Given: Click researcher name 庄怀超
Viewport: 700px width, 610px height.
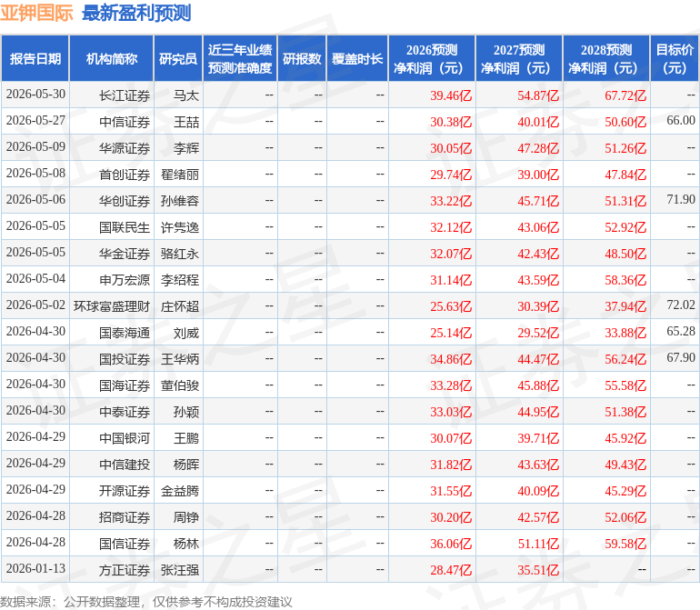Looking at the screenshot, I should pyautogui.click(x=180, y=306).
